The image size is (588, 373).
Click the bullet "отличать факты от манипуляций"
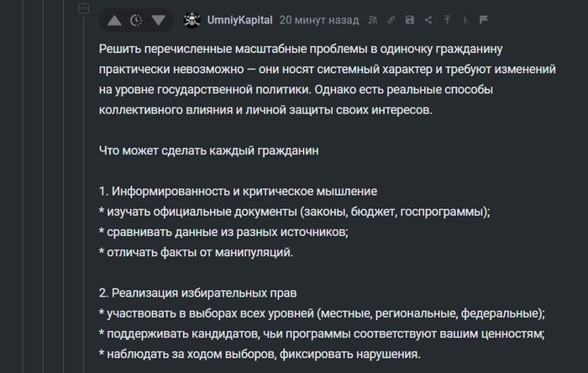click(x=196, y=252)
